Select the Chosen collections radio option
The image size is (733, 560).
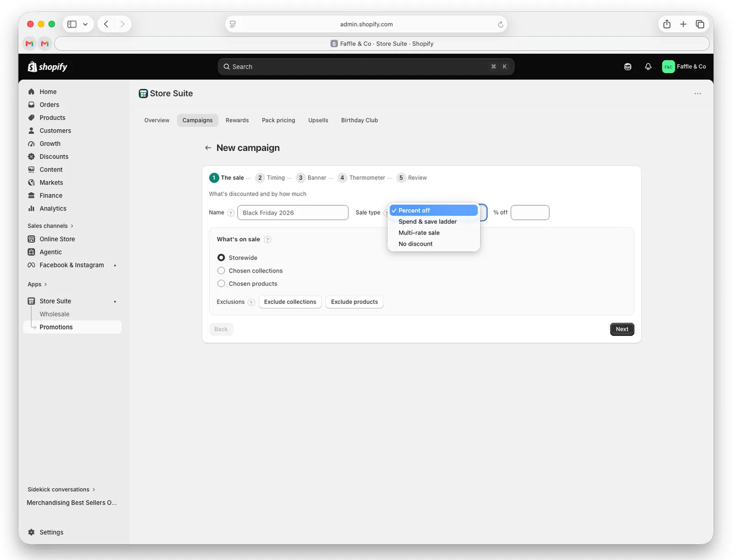(221, 271)
